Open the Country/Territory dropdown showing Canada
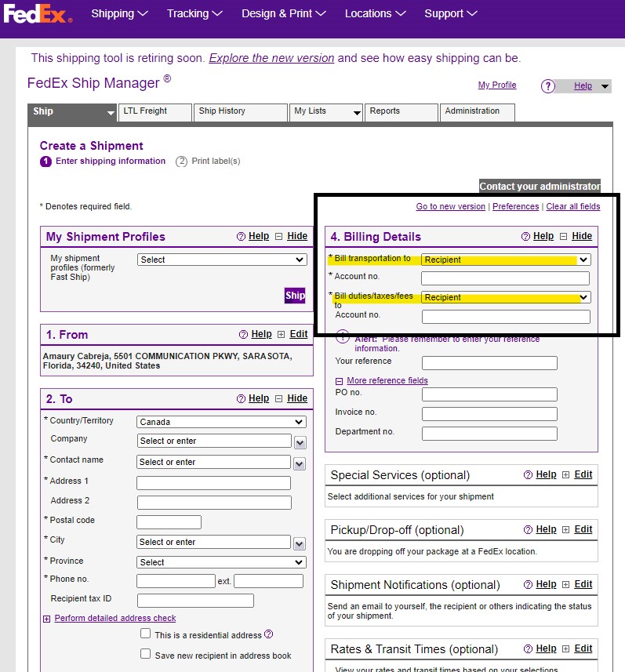The height and width of the screenshot is (672, 625). (221, 422)
